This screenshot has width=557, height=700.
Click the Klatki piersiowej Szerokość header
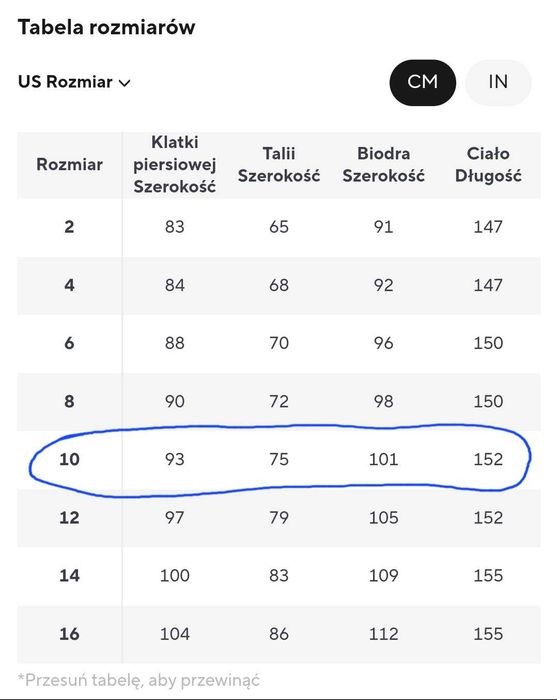coord(175,164)
